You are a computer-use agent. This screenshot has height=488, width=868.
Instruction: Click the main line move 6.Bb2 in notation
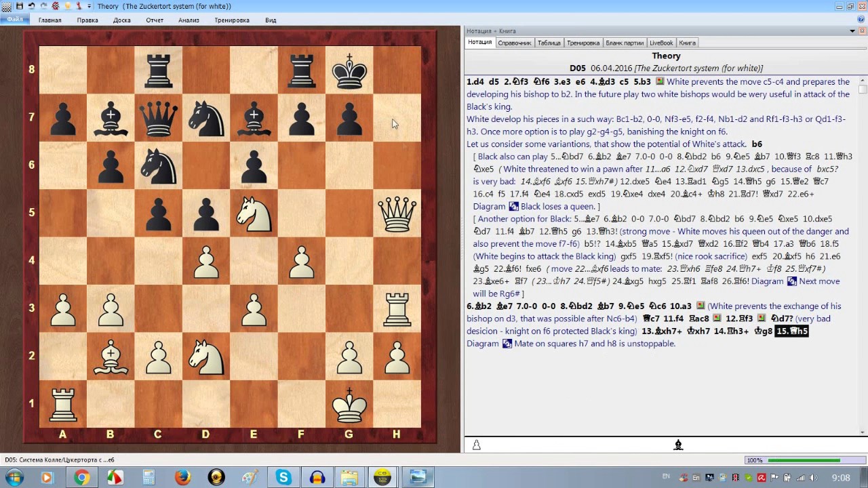click(479, 306)
